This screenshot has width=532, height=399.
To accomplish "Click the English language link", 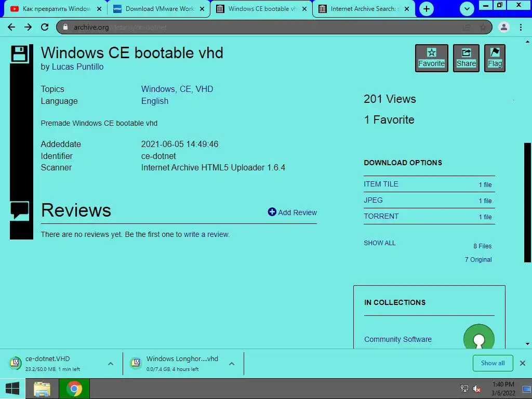I will pos(155,101).
